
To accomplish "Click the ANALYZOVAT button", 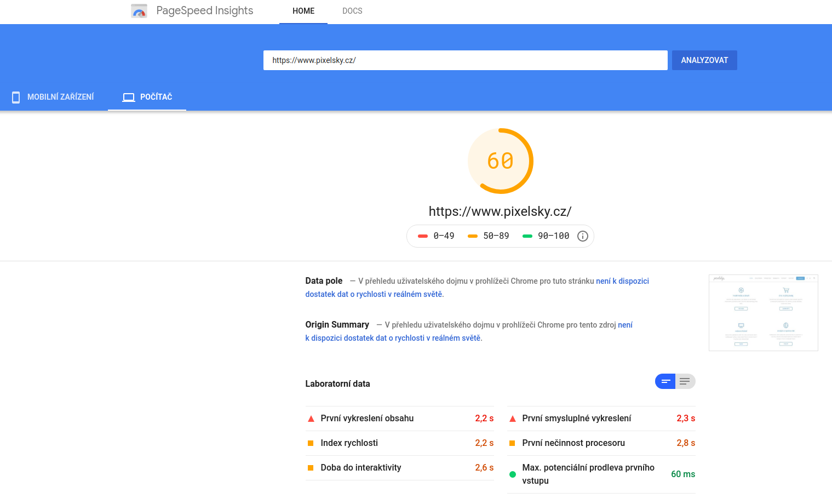I will click(x=704, y=60).
